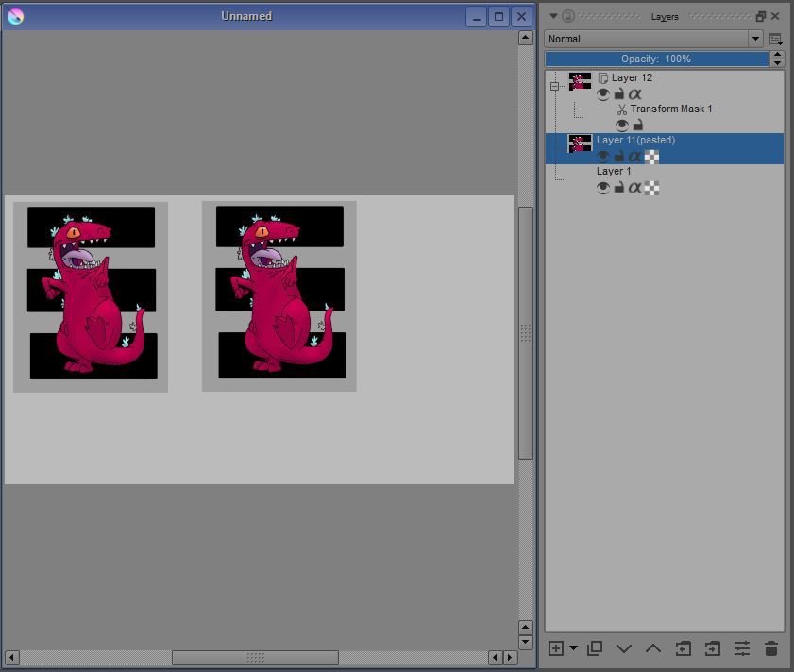The height and width of the screenshot is (672, 794).
Task: Toggle the lock on Layer 1
Action: 618,188
